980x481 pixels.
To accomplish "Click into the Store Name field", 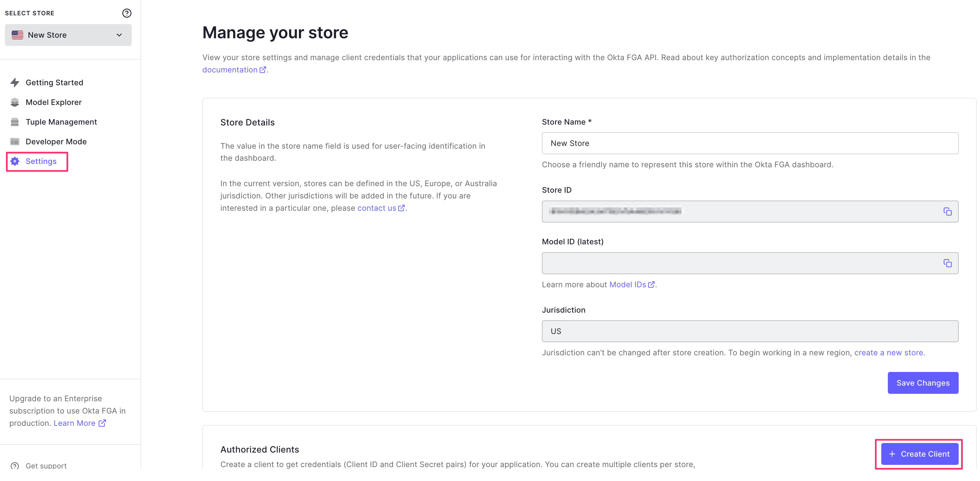I will pos(749,143).
